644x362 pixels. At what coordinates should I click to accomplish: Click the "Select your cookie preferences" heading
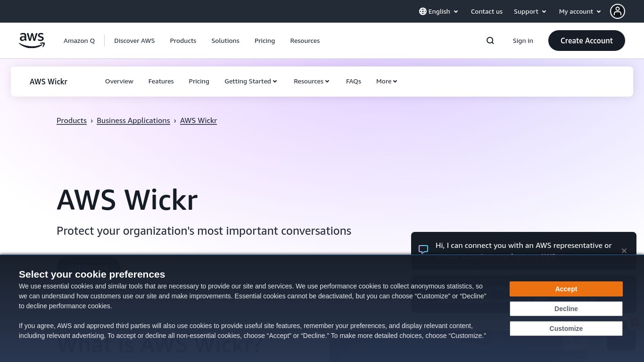(92, 274)
